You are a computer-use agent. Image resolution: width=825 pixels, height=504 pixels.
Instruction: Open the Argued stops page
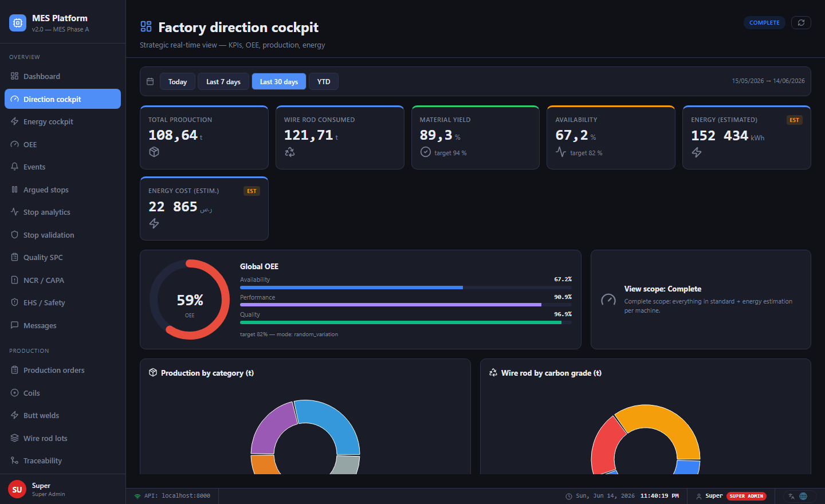(62, 190)
